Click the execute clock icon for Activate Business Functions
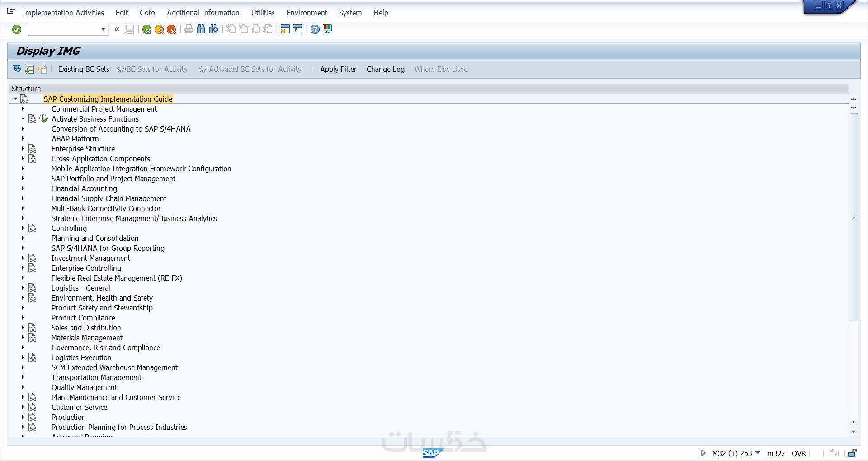This screenshot has height=461, width=868. [x=44, y=119]
